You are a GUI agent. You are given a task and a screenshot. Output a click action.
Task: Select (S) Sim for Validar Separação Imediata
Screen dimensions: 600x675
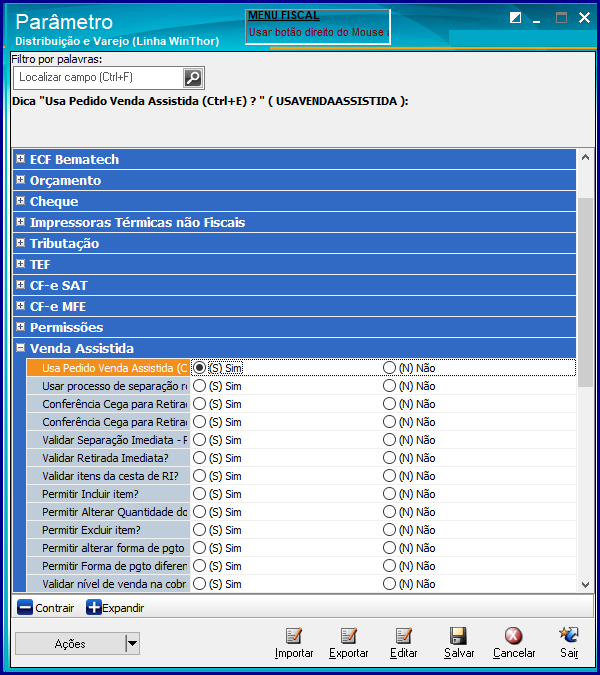(x=199, y=440)
